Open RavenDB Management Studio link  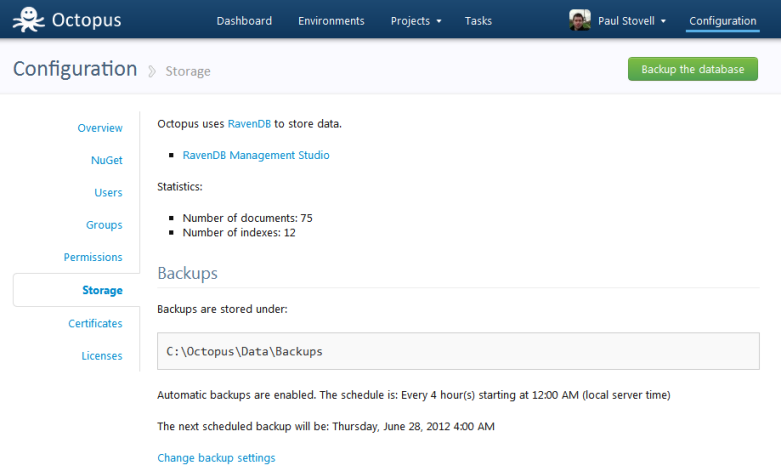pos(256,155)
